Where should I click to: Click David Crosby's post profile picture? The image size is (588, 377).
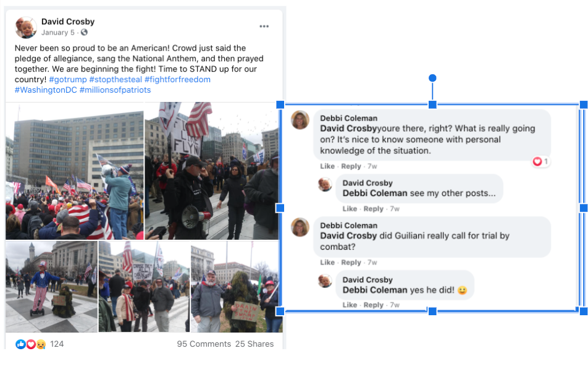click(x=26, y=27)
